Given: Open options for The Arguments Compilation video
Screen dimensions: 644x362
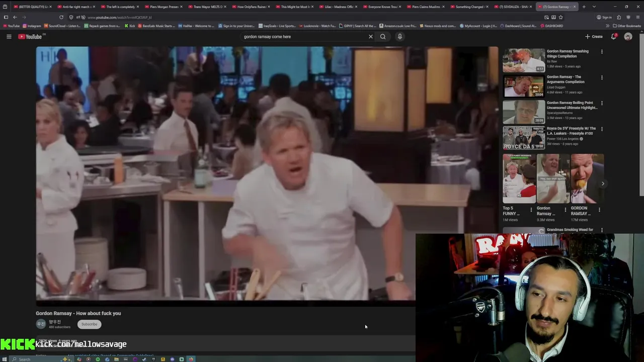Looking at the screenshot, I should tap(602, 77).
